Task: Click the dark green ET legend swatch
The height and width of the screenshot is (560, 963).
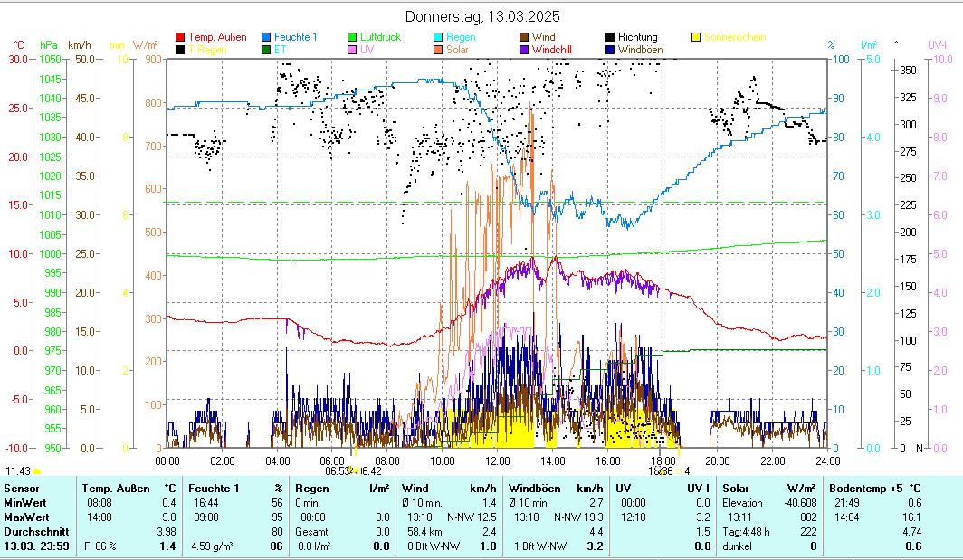Action: pos(266,50)
